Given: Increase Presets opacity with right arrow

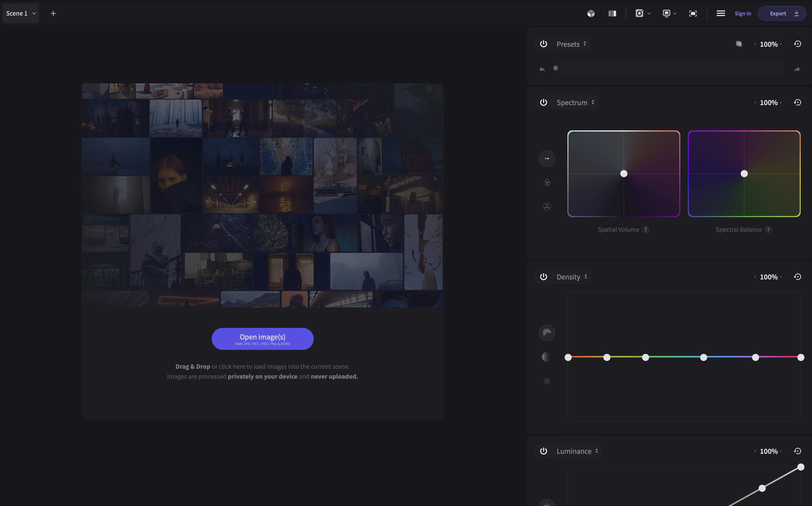Looking at the screenshot, I should (x=781, y=44).
